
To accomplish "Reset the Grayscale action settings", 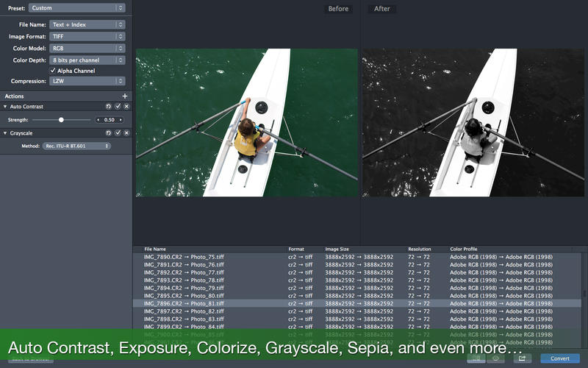I will 109,133.
